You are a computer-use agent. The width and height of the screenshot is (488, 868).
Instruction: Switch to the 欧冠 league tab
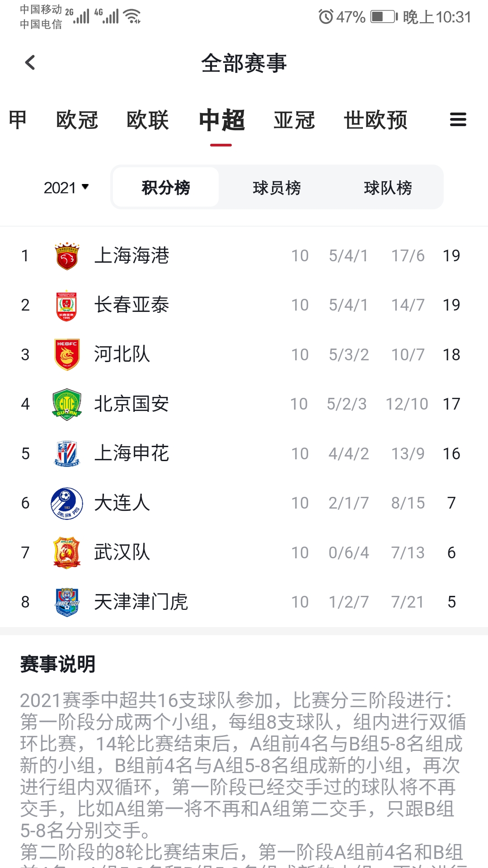(x=77, y=120)
